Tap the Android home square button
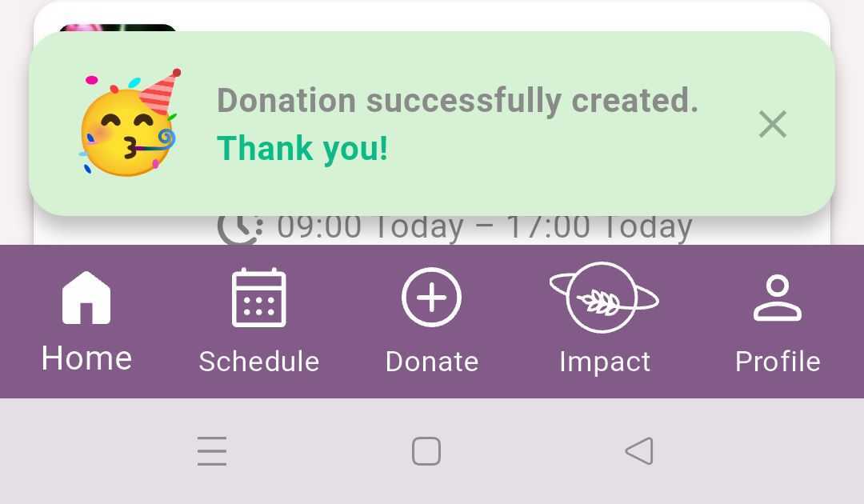Screen dimensions: 864x504 coord(426,451)
